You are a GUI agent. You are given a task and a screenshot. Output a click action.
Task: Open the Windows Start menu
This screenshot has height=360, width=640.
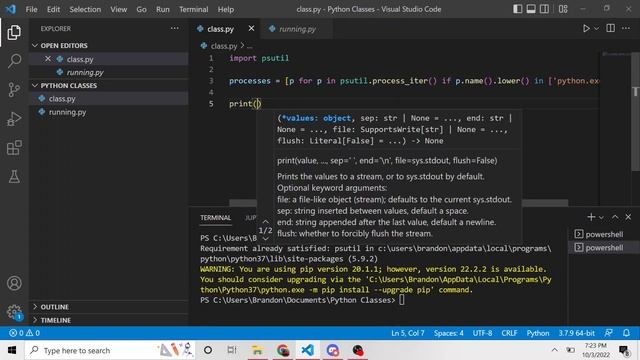[x=12, y=350]
